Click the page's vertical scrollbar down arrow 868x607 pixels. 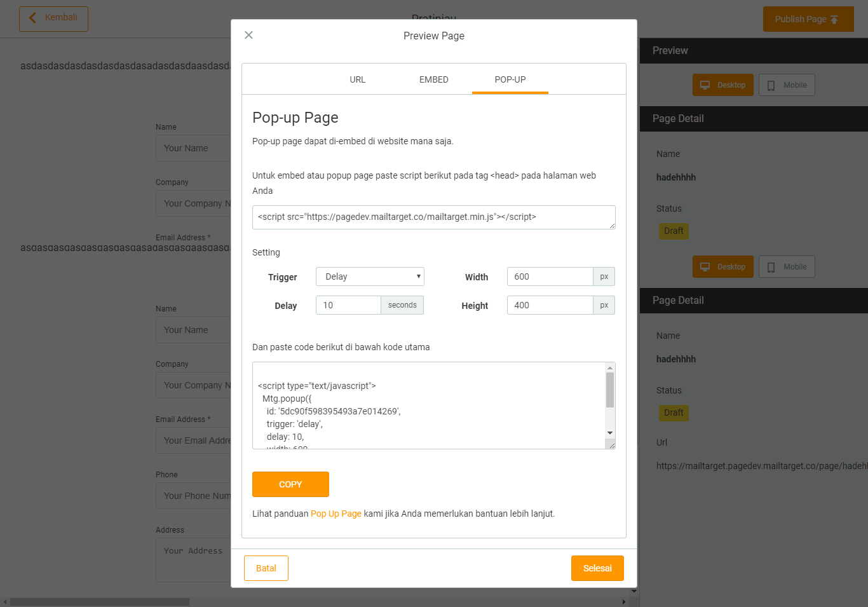(x=634, y=592)
